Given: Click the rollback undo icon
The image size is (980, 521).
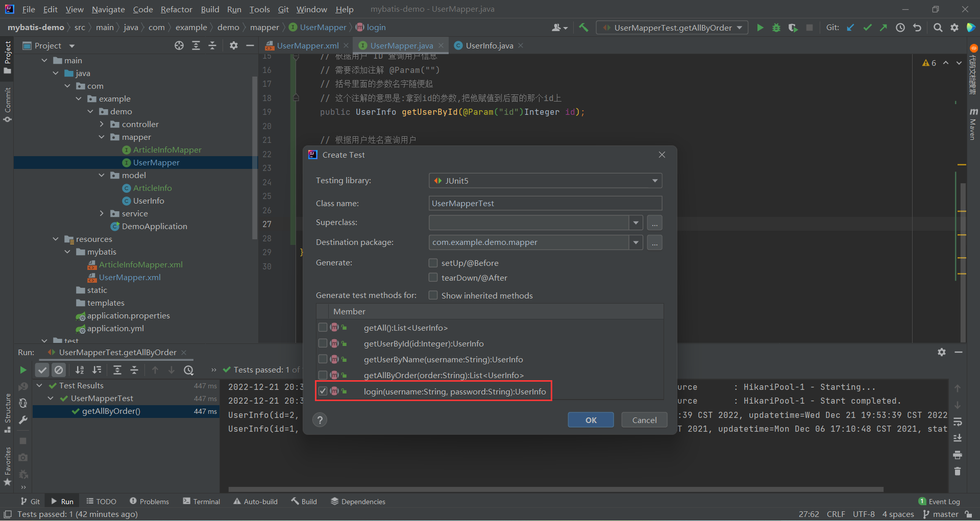Looking at the screenshot, I should point(917,28).
